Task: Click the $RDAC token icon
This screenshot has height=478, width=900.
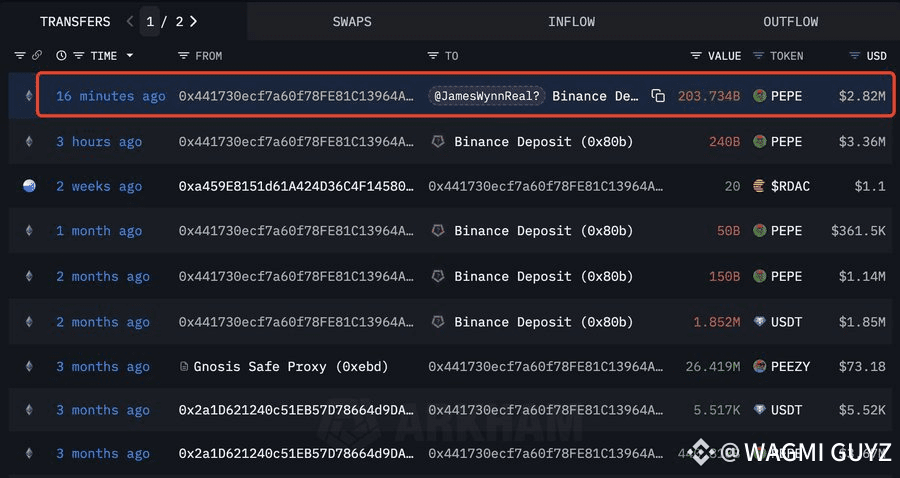Action: (759, 186)
